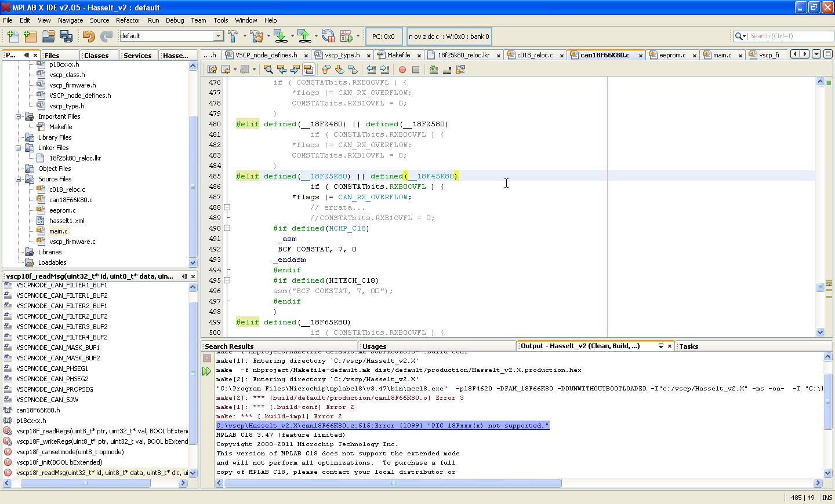
Task: Switch to the main.c editor tab
Action: [x=721, y=55]
